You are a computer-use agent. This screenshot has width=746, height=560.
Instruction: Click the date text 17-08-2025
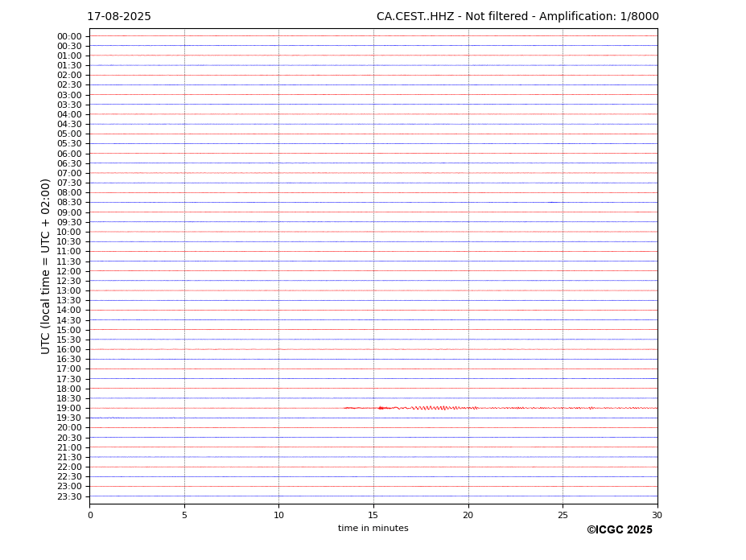tap(119, 17)
